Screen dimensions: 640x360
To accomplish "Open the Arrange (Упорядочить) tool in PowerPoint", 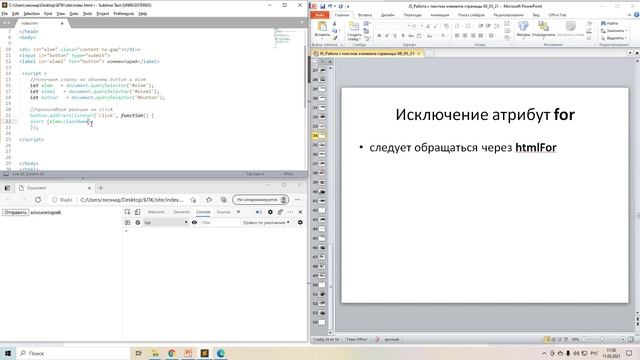I will point(543,27).
